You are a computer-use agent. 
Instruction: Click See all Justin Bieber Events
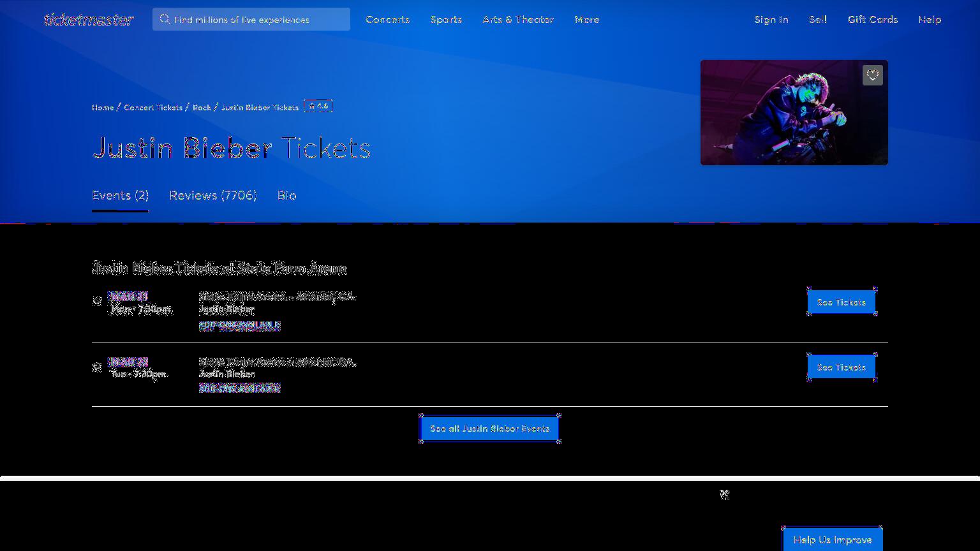(x=490, y=429)
